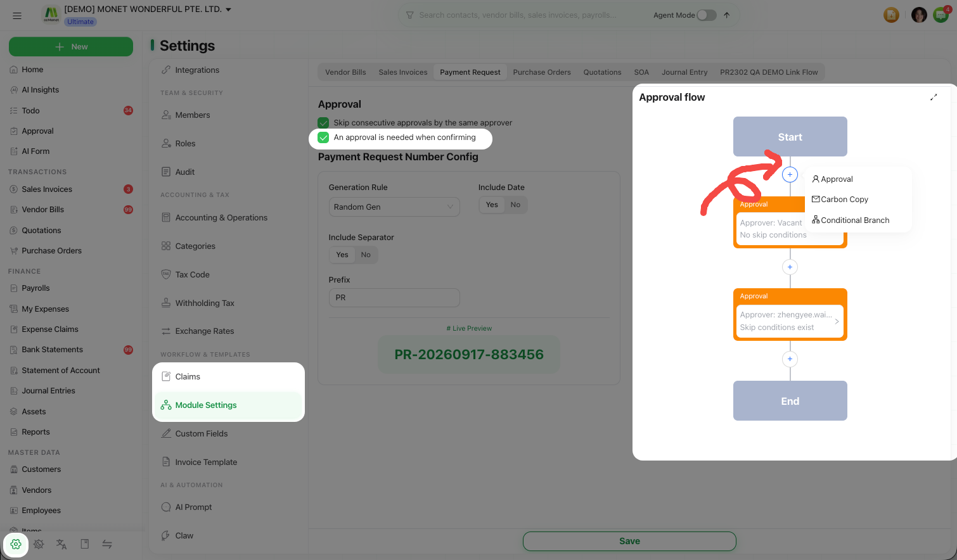Click the plus node below Start

pos(790,174)
